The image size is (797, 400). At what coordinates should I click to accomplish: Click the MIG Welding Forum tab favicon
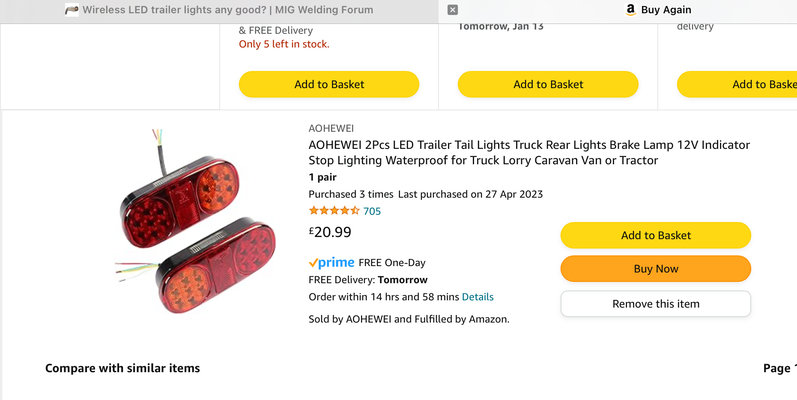tap(72, 10)
